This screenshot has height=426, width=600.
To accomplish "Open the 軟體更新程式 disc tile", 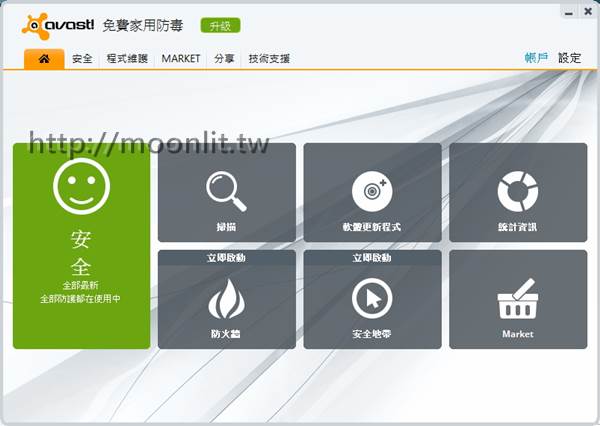I will 372,193.
